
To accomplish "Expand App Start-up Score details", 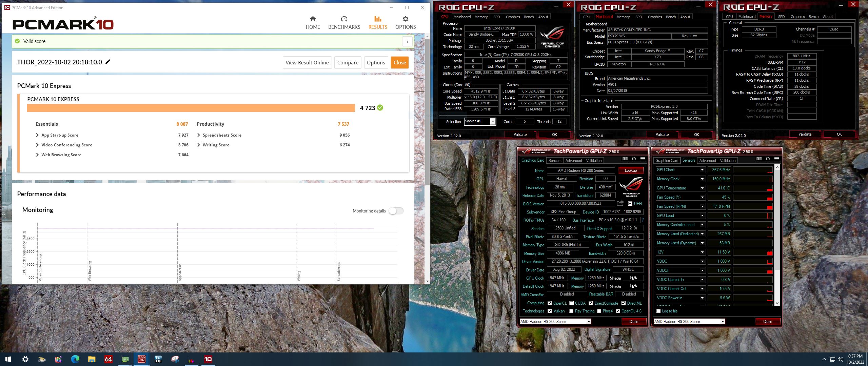I will pyautogui.click(x=37, y=135).
